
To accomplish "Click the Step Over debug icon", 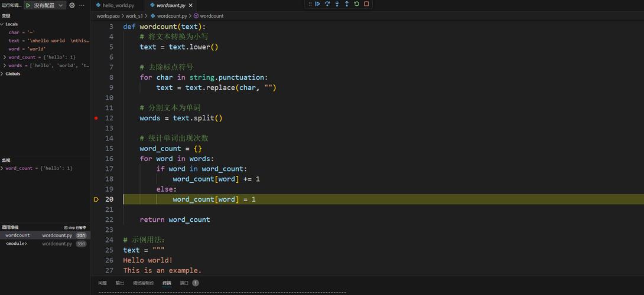I will 327,4.
